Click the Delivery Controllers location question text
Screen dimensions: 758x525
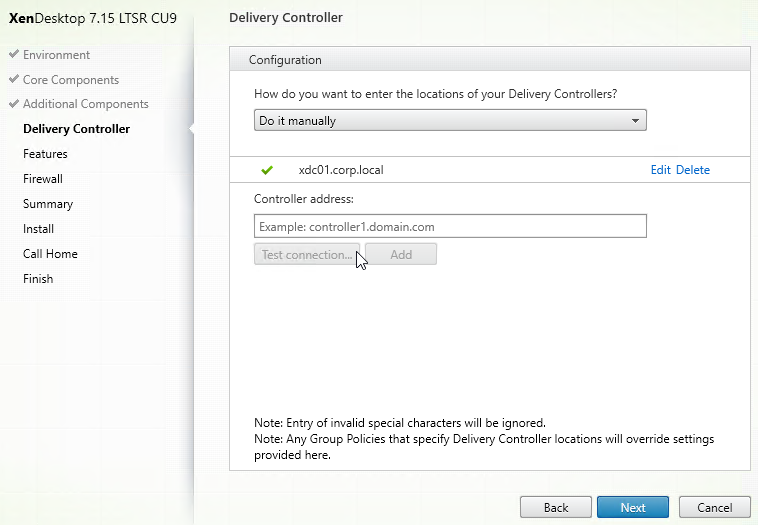(436, 94)
